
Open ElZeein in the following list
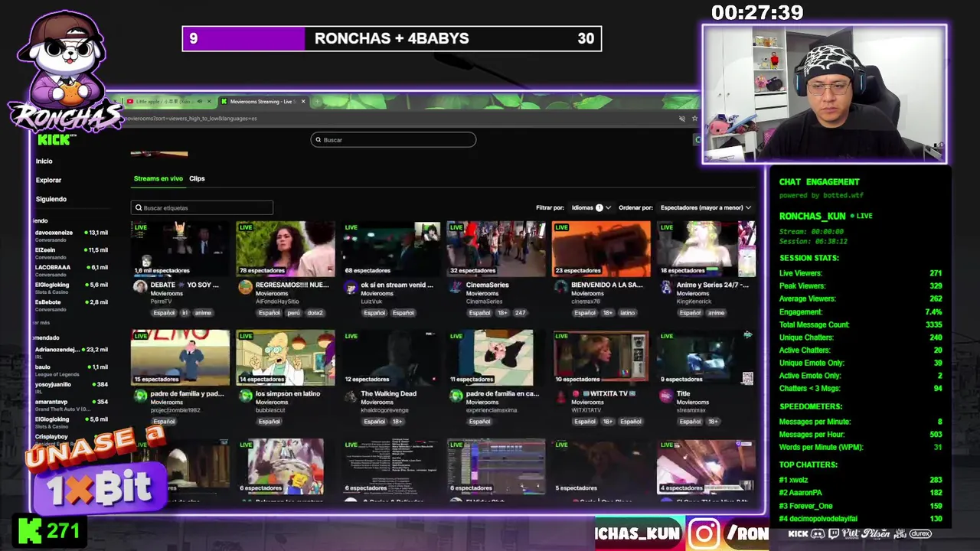click(71, 253)
